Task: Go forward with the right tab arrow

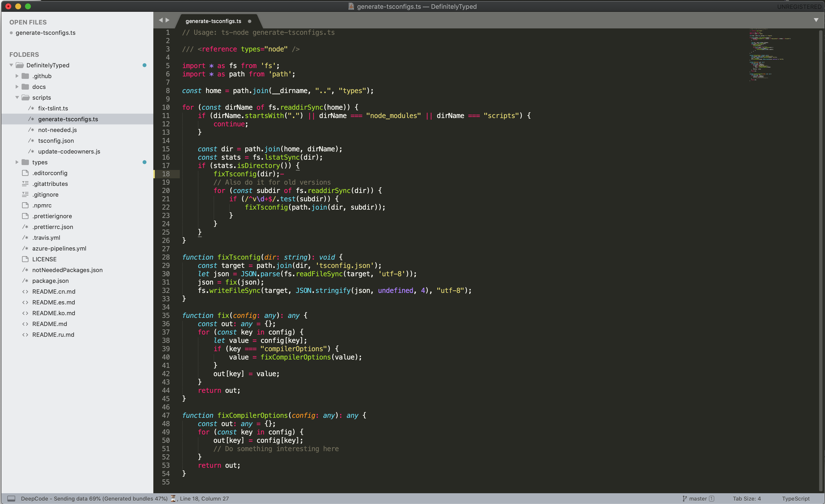Action: coord(168,20)
